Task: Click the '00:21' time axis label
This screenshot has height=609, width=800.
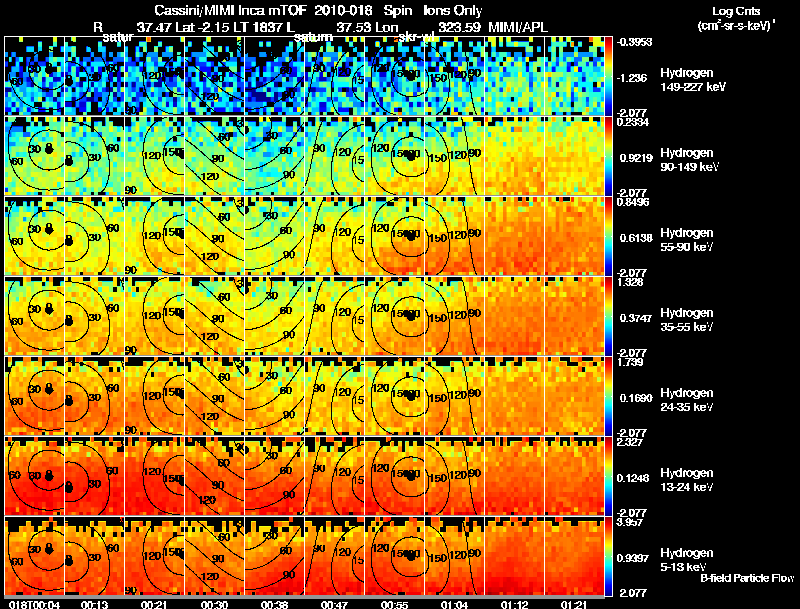Action: click(x=155, y=605)
